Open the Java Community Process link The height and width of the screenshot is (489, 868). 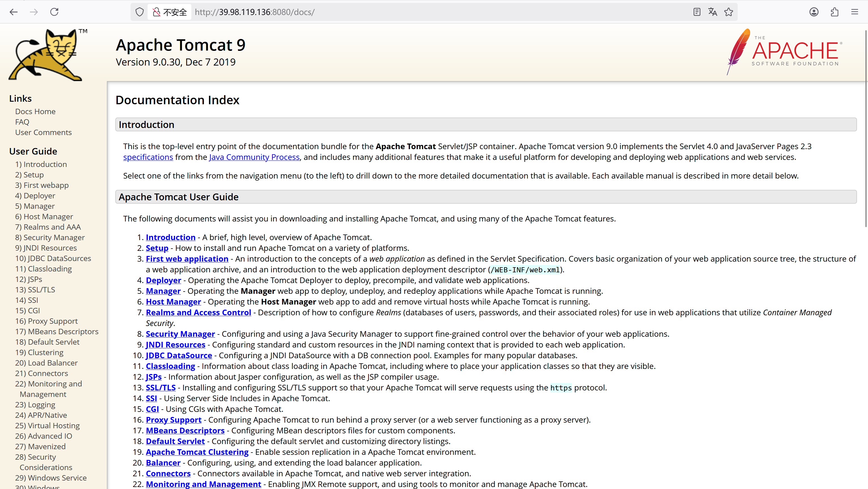[x=254, y=157]
